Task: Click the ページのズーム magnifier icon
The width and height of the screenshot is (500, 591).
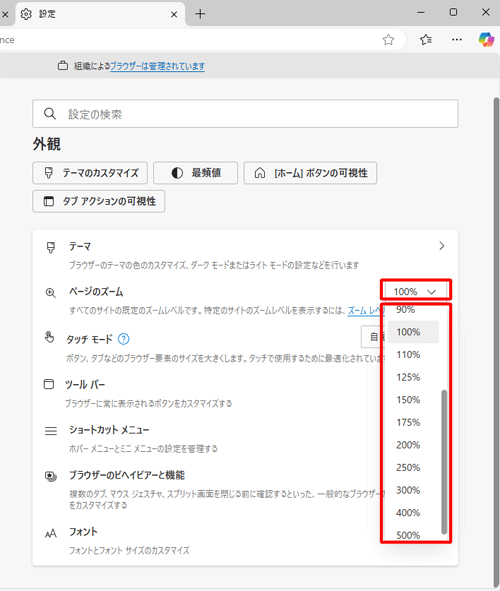Action: point(50,293)
